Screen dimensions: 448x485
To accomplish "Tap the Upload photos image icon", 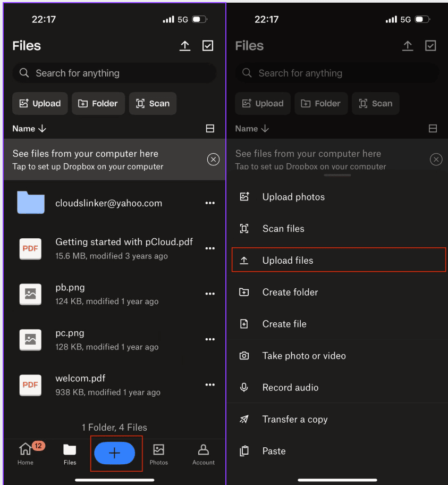I will point(244,197).
